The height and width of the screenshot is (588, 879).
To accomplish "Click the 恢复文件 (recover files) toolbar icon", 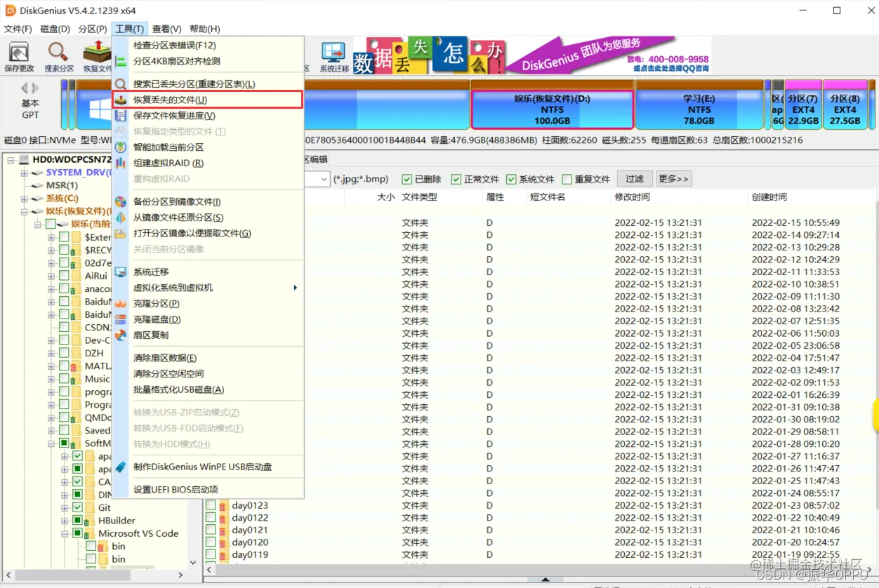I will click(x=96, y=55).
